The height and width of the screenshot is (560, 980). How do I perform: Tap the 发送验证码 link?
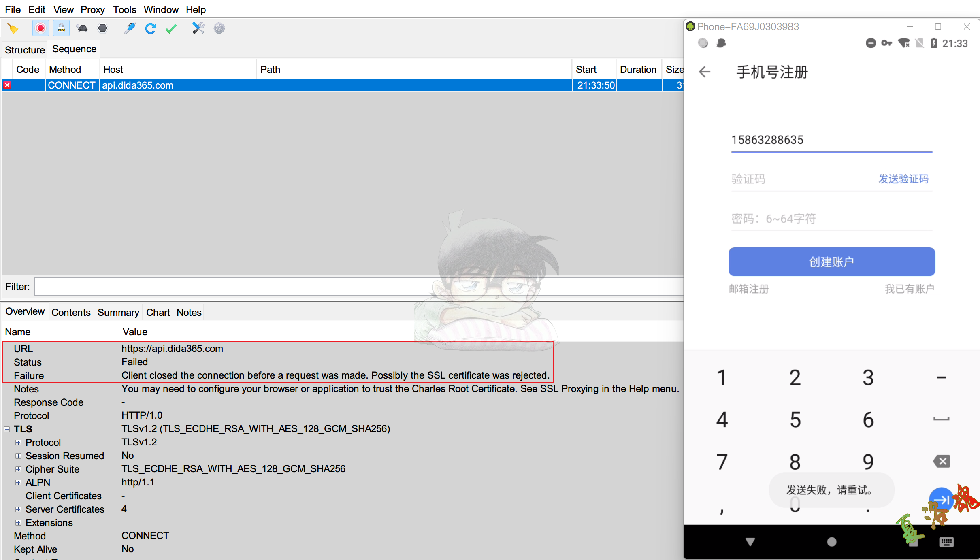[903, 179]
